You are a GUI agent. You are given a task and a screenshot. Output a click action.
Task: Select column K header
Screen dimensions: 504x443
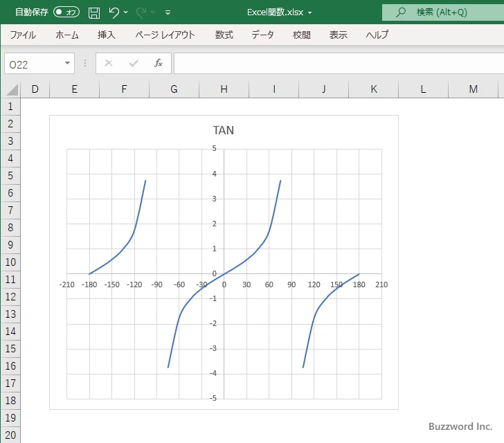pyautogui.click(x=374, y=89)
